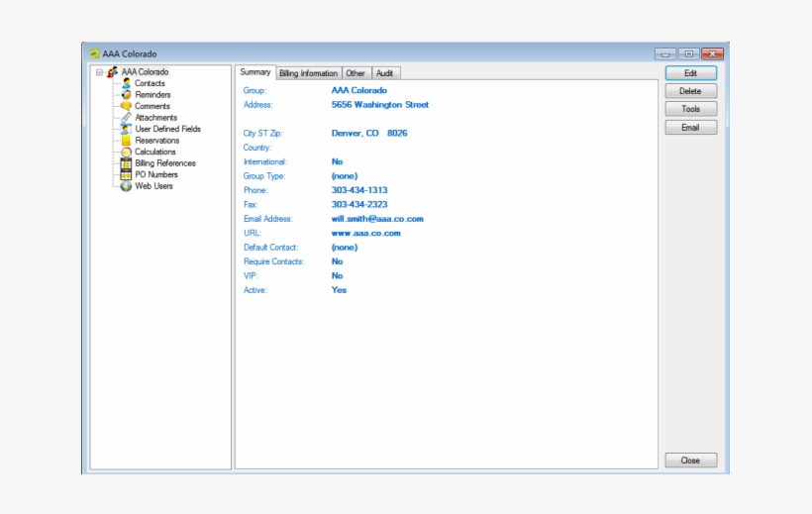Select AAA Colorado root tree label
The width and height of the screenshot is (812, 514).
145,72
